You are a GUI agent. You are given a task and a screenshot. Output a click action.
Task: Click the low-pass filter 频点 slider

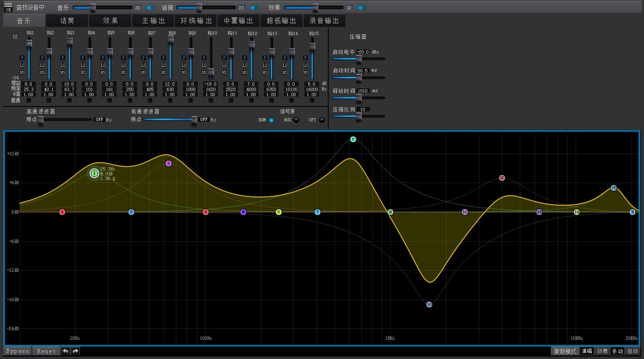click(171, 120)
